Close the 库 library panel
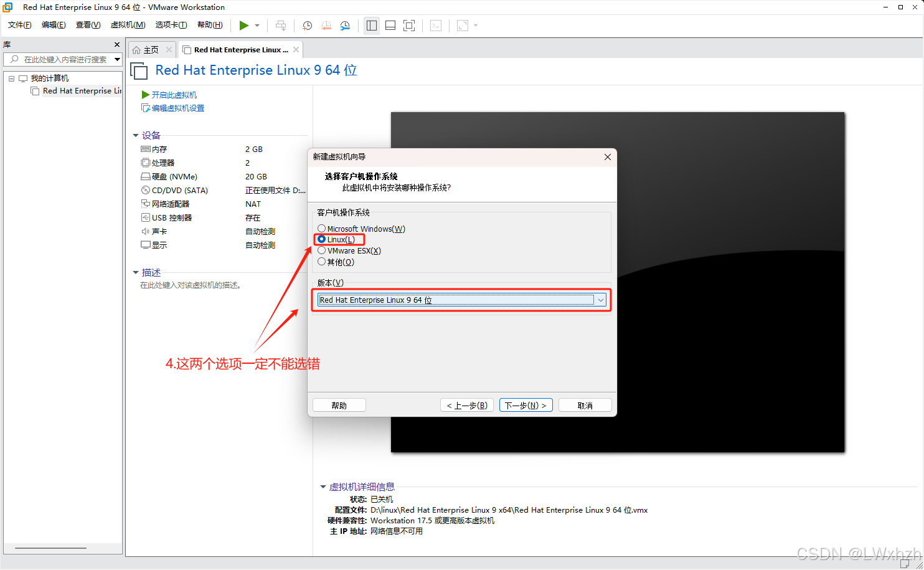The width and height of the screenshot is (924, 570). 117,45
